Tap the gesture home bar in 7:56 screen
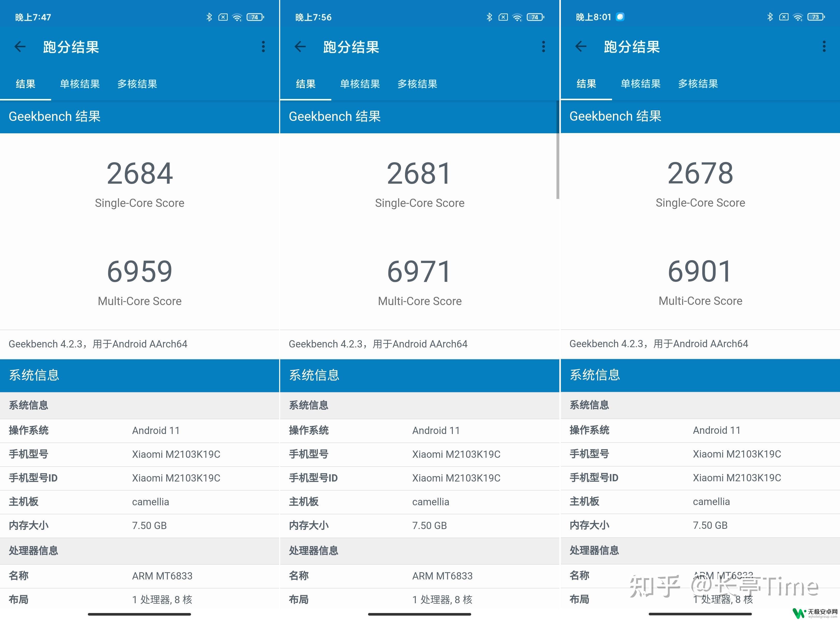840x620 pixels. (x=419, y=614)
